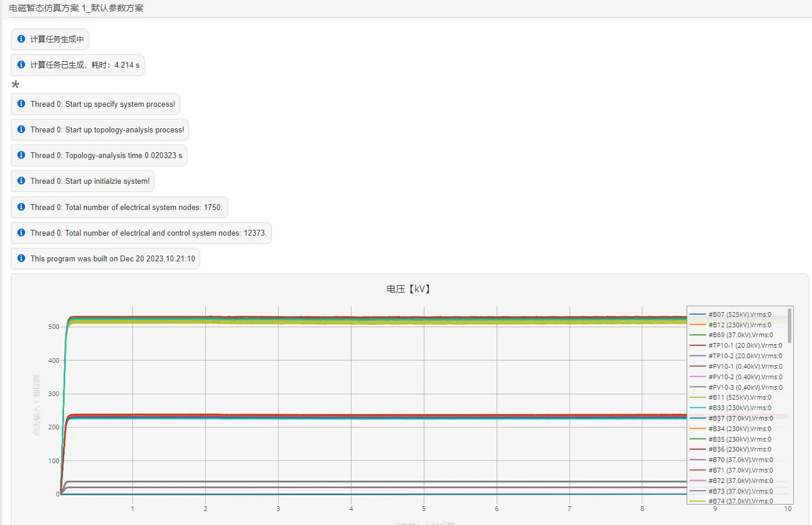The image size is (812, 525).
Task: Toggle the #B34 (230kV) legend trace
Action: [730, 429]
